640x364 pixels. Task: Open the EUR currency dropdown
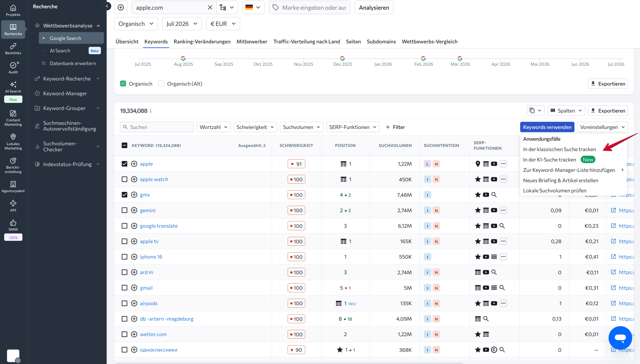[x=223, y=24]
